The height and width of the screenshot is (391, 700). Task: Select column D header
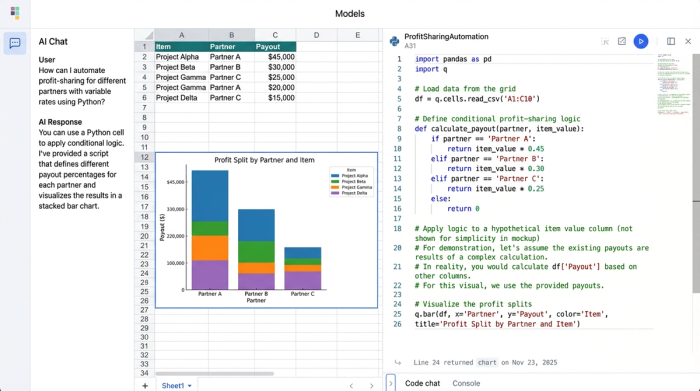316,35
